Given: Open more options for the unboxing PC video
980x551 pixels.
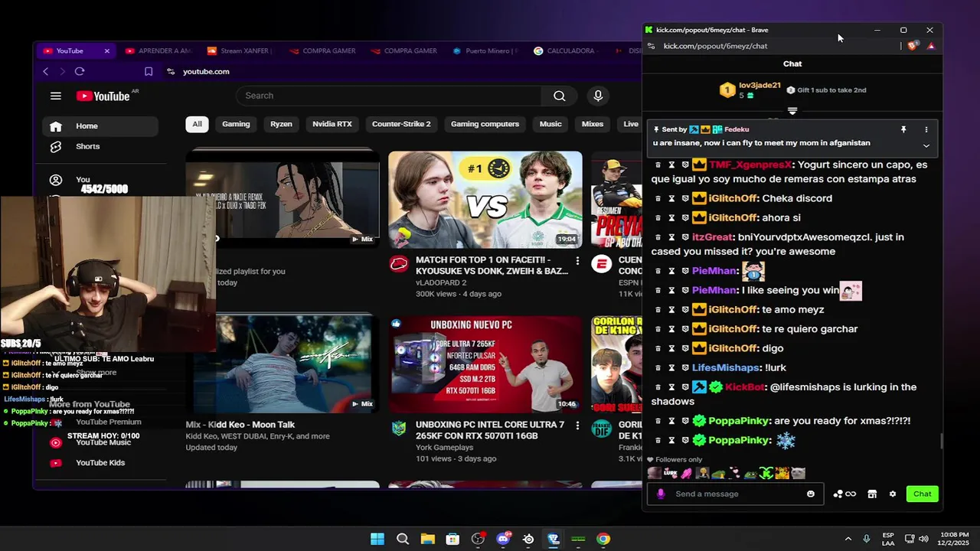Looking at the screenshot, I should point(577,426).
